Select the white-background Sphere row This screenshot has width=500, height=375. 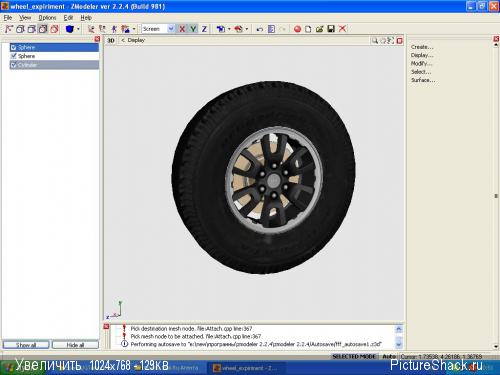(x=54, y=56)
